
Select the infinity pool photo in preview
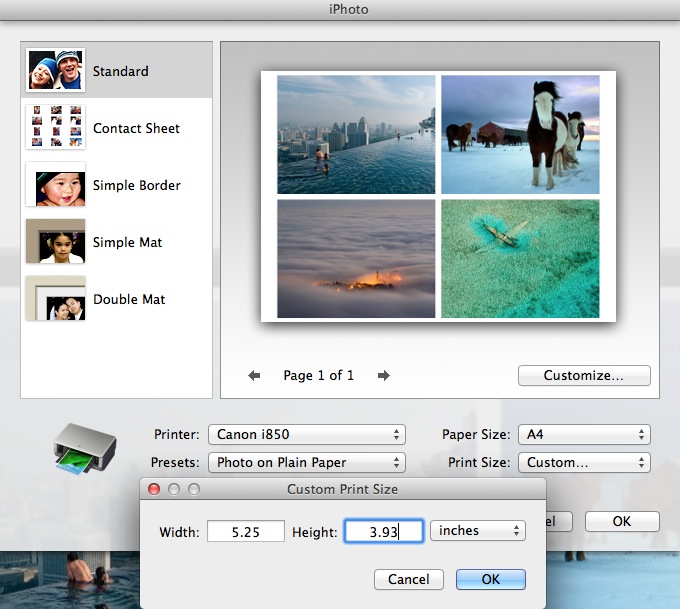point(356,134)
